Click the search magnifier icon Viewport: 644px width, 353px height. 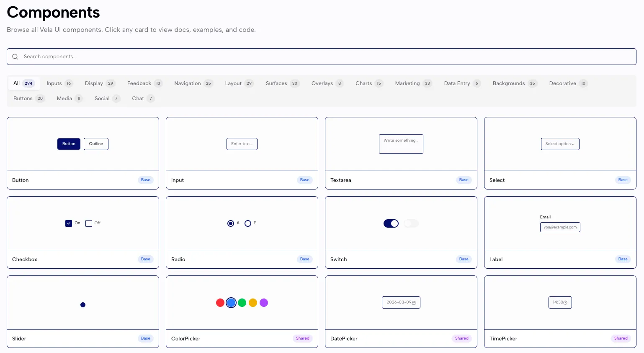point(15,57)
